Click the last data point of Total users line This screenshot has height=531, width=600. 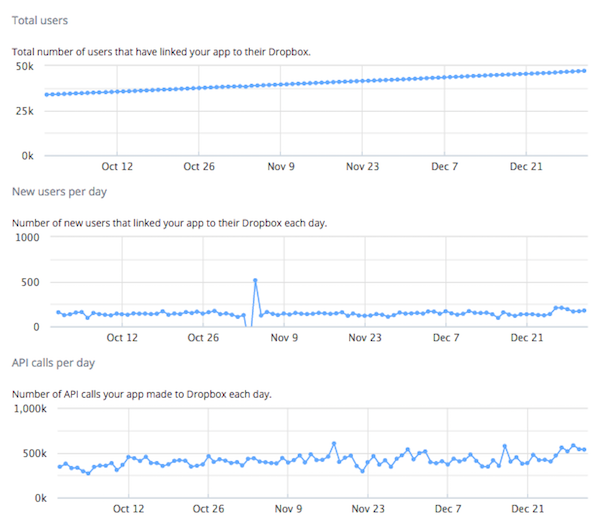[x=584, y=71]
